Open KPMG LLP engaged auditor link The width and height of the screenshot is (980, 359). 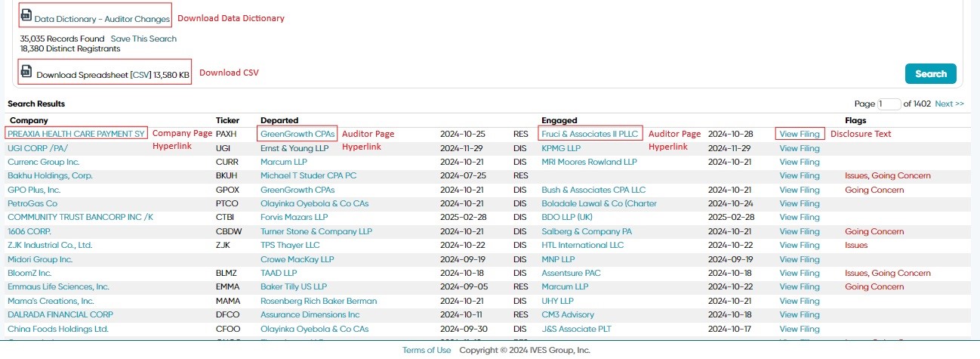(561, 148)
